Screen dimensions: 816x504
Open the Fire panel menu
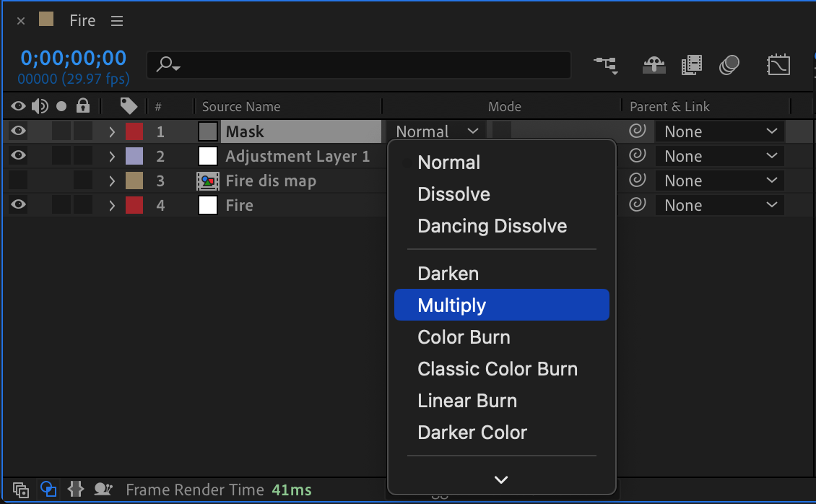[117, 21]
